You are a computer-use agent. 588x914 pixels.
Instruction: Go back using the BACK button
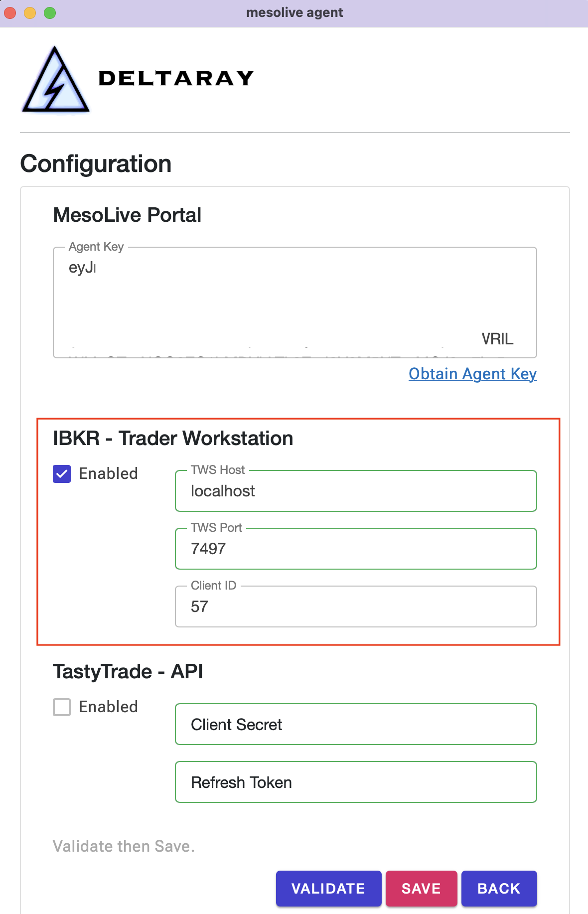coord(498,889)
